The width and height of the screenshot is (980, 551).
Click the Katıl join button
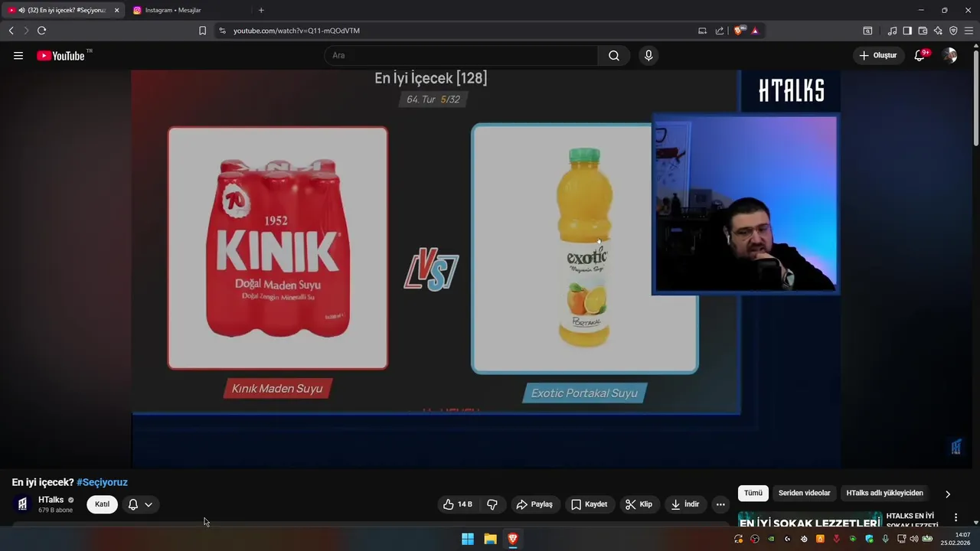[102, 504]
